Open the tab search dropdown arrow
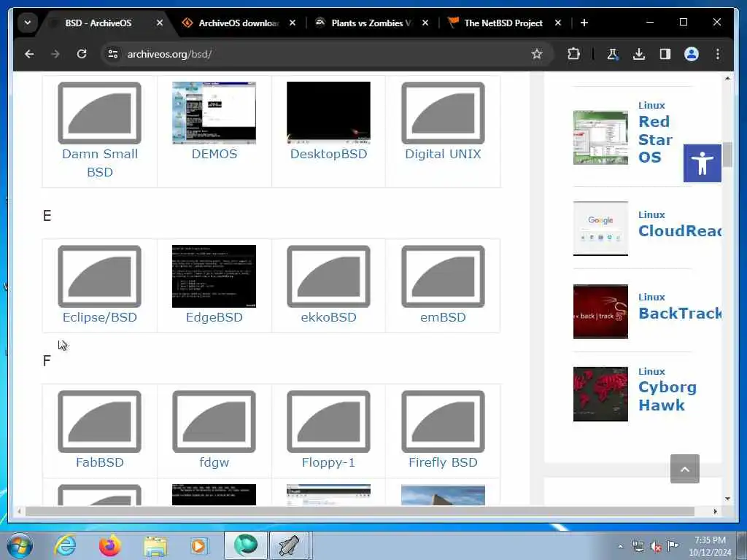 (x=28, y=23)
